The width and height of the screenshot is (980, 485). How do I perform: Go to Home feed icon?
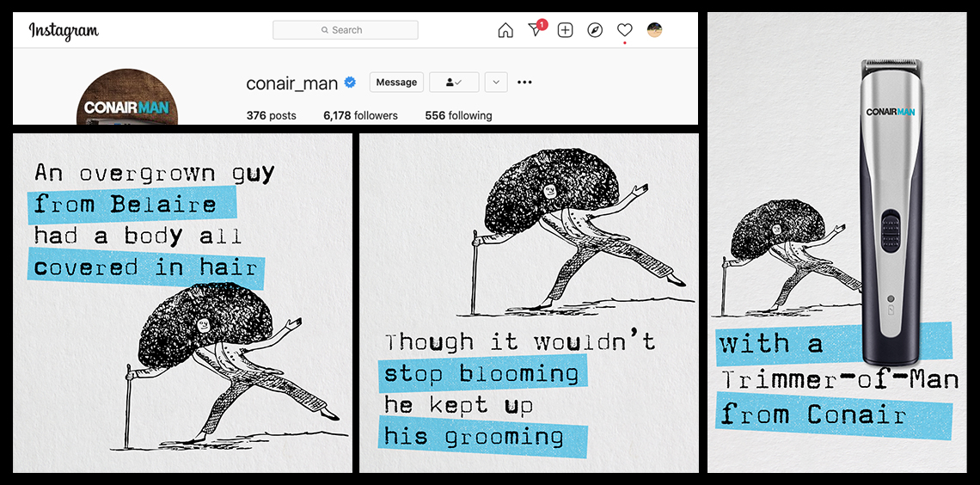(505, 30)
